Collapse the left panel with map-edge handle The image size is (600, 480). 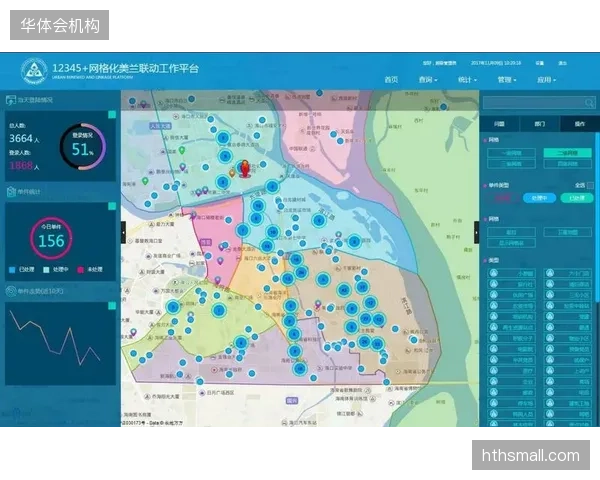pos(124,232)
